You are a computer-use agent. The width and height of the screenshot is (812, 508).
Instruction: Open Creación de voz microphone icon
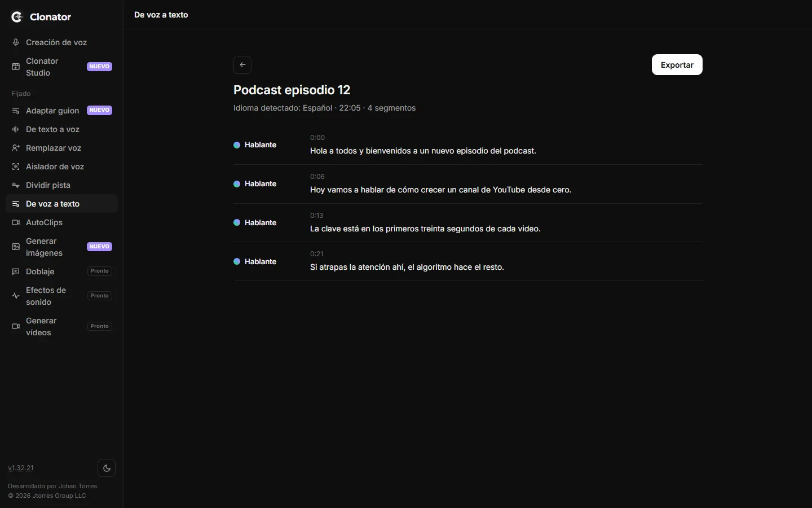click(16, 42)
